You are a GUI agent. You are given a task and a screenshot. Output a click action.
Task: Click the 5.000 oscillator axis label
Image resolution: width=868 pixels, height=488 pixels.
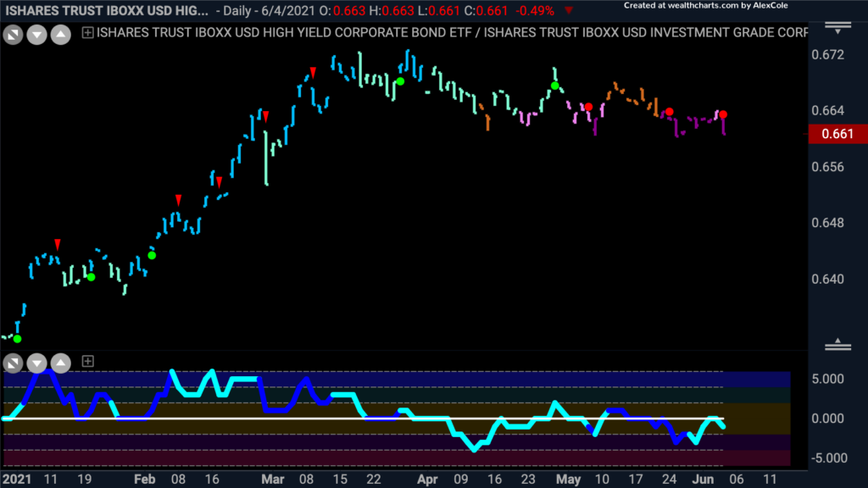point(827,379)
